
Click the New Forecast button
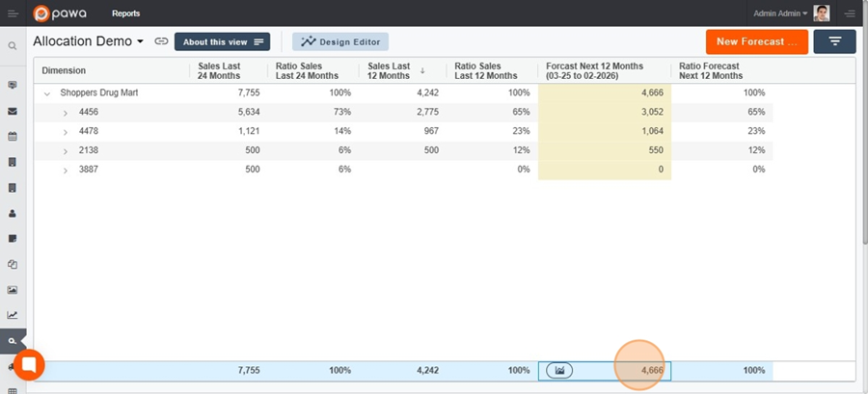pos(757,41)
